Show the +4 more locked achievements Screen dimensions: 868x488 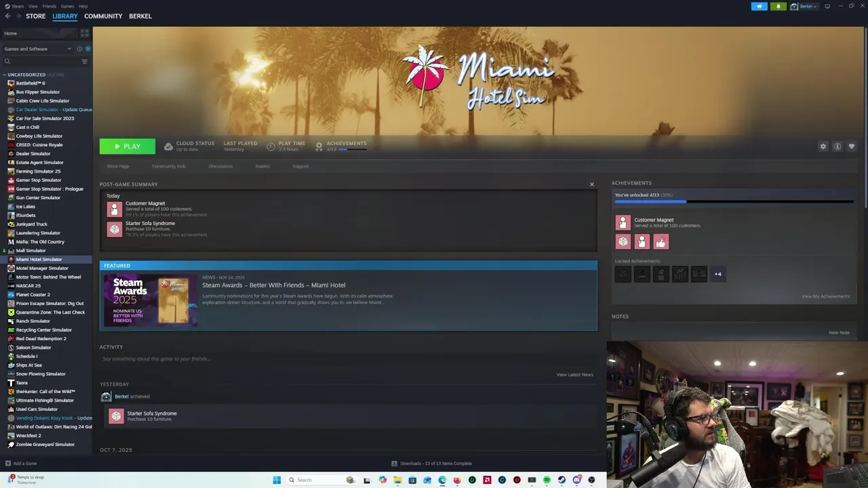(x=717, y=274)
